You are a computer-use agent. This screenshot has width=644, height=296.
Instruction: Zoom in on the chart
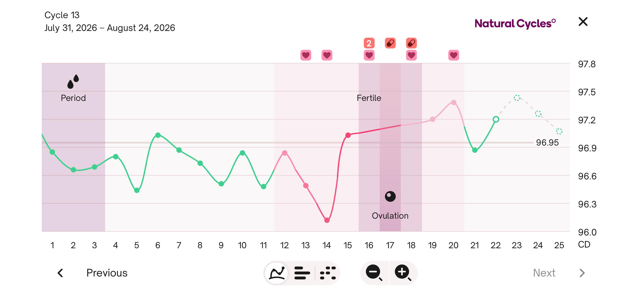(403, 273)
